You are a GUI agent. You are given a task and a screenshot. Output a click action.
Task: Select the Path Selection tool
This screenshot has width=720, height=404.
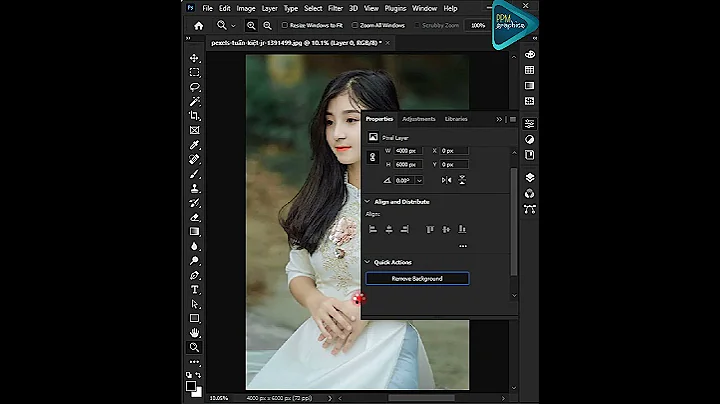coord(194,304)
